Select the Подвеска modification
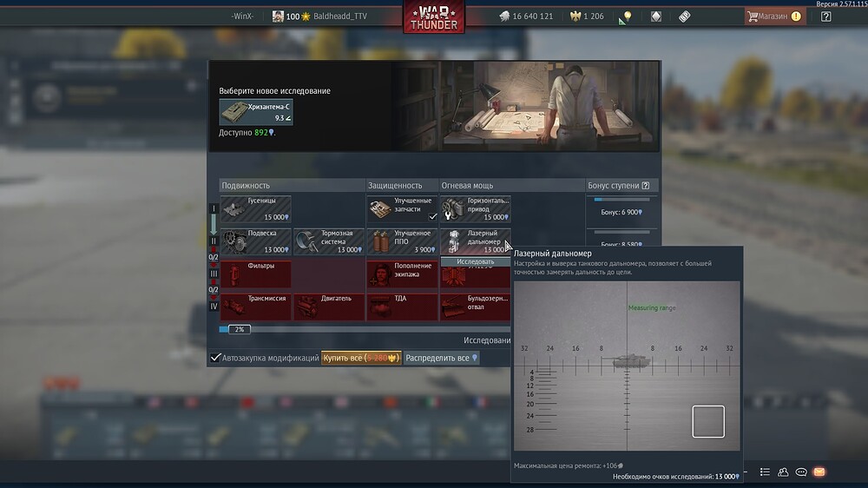Viewport: 868px width, 488px height. pos(256,241)
